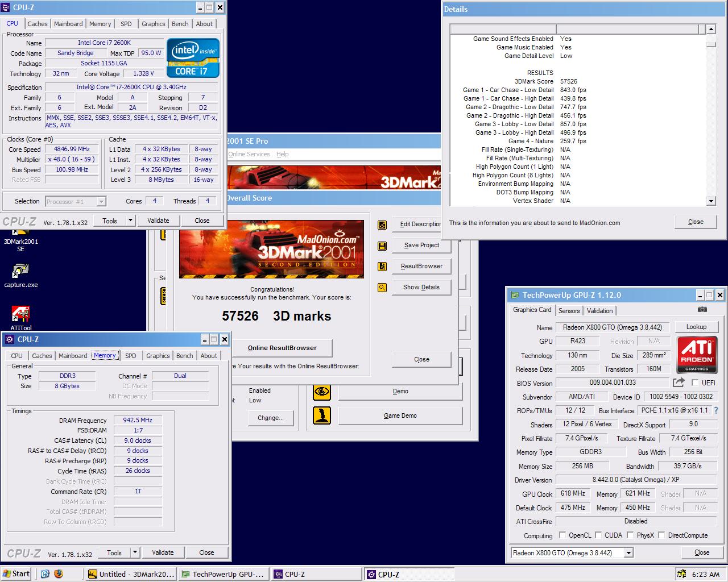Screen dimensions: 728x582
Task: Open the 3DMark2001 SE desktop shortcut
Action: 20,239
